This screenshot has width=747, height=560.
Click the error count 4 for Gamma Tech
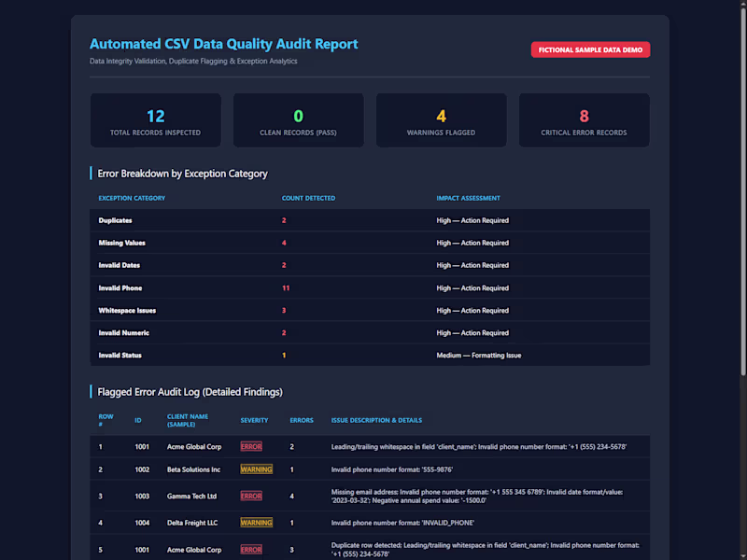[x=292, y=497]
